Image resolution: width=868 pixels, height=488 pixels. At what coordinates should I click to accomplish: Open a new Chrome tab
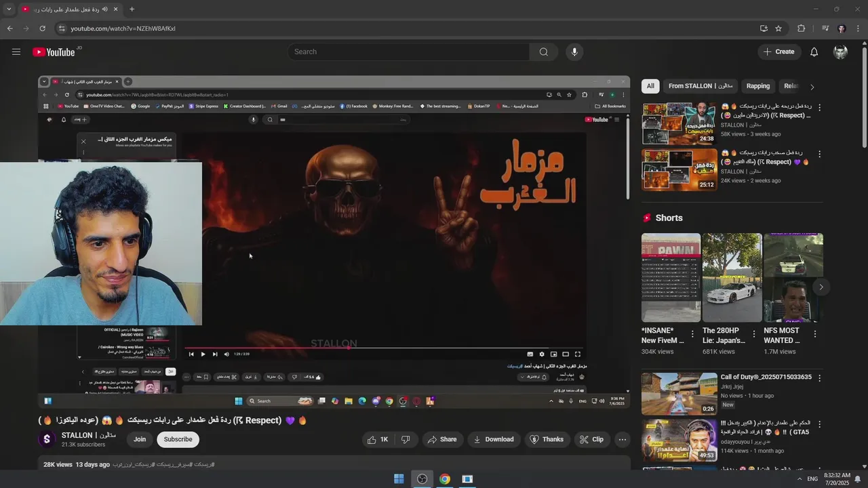pos(132,9)
